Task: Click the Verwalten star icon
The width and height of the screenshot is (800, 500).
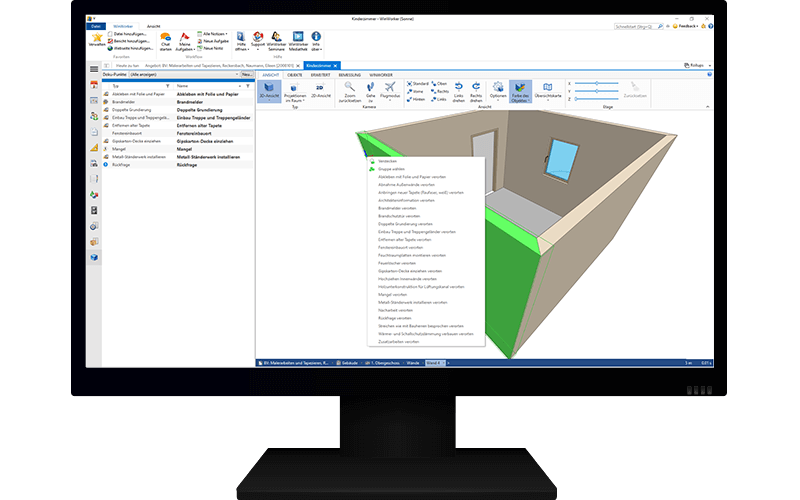Action: [97, 36]
